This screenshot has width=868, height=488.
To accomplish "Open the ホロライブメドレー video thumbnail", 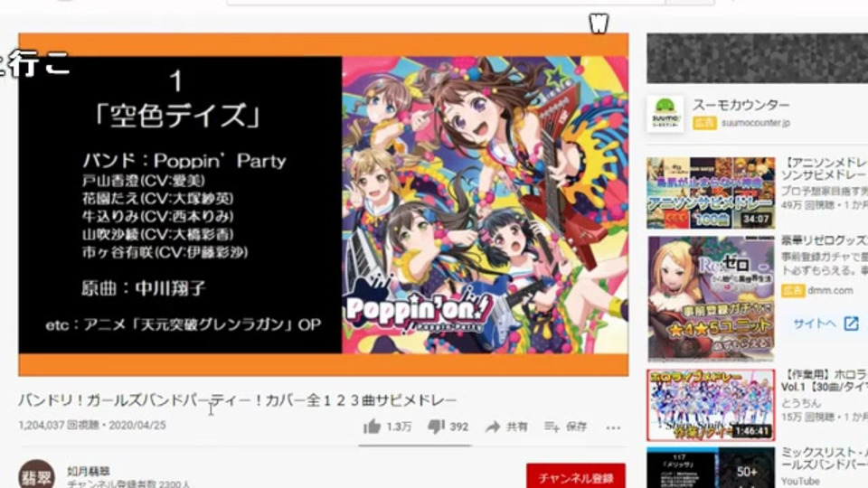I will pos(711,405).
